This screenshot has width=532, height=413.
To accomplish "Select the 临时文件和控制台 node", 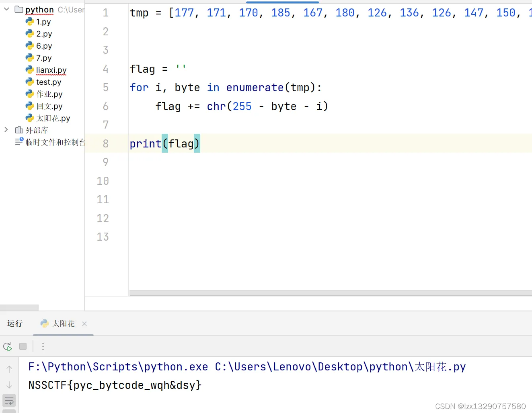I will click(55, 142).
